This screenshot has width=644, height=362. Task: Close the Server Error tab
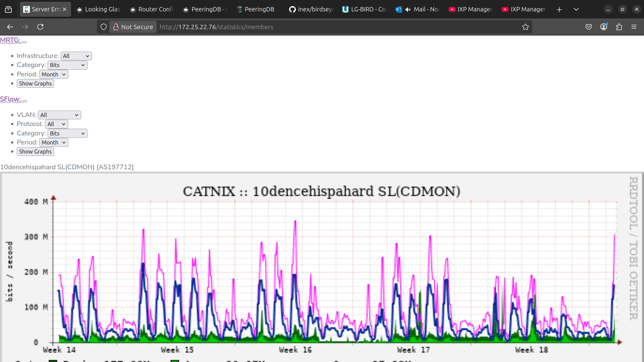65,9
